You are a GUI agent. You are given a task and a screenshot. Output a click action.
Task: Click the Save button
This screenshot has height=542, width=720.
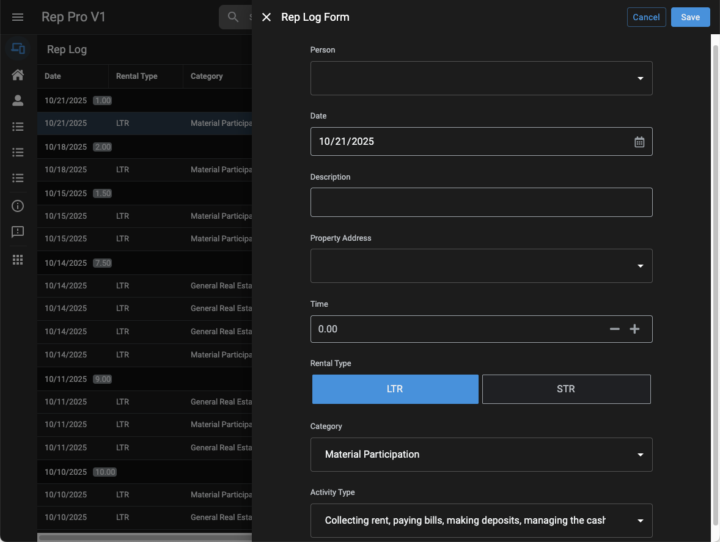pos(690,17)
